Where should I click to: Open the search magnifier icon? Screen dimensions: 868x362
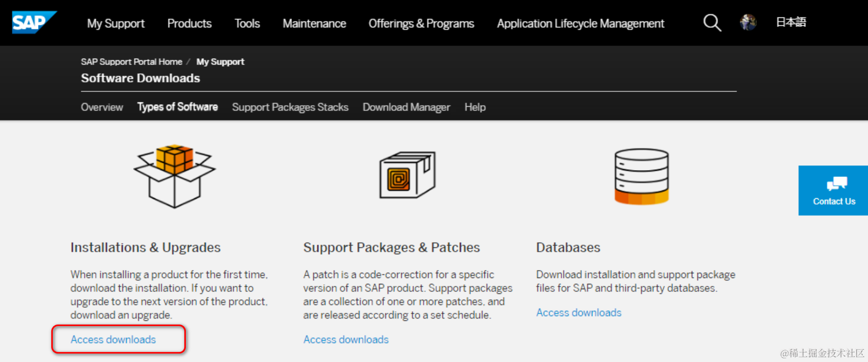click(712, 22)
